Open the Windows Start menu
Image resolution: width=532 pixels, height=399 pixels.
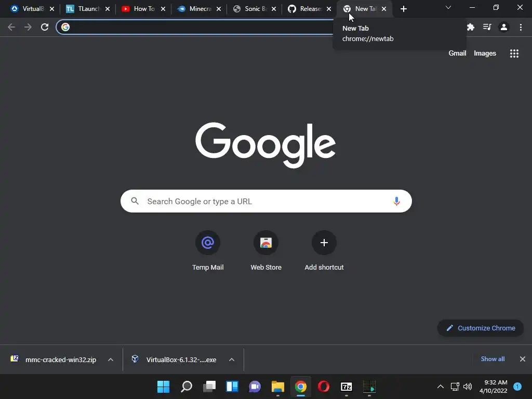(163, 387)
